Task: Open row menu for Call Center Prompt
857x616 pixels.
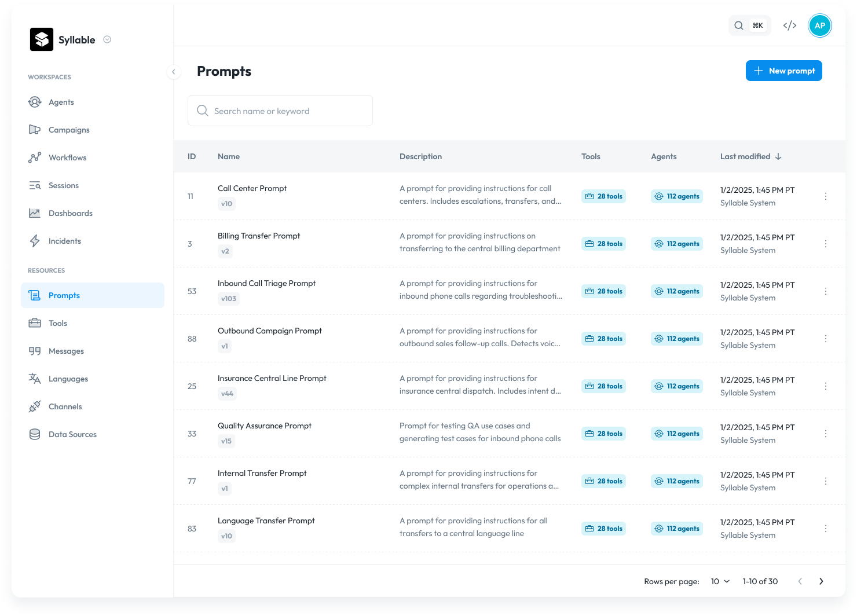Action: tap(826, 196)
